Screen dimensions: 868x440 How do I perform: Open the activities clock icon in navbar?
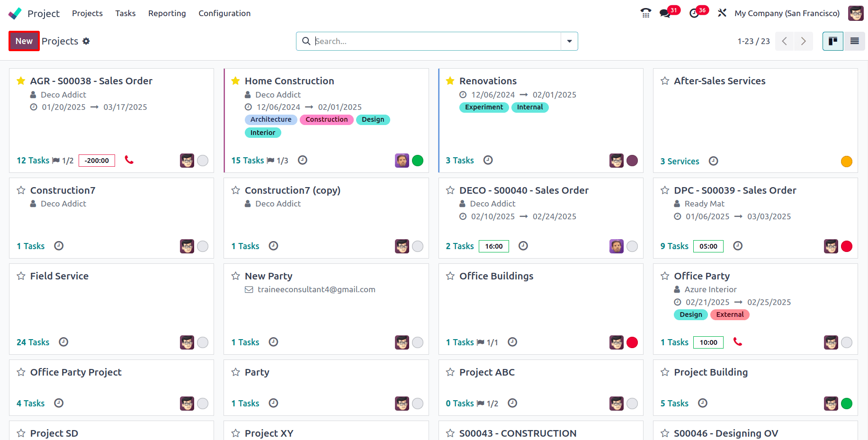tap(694, 13)
